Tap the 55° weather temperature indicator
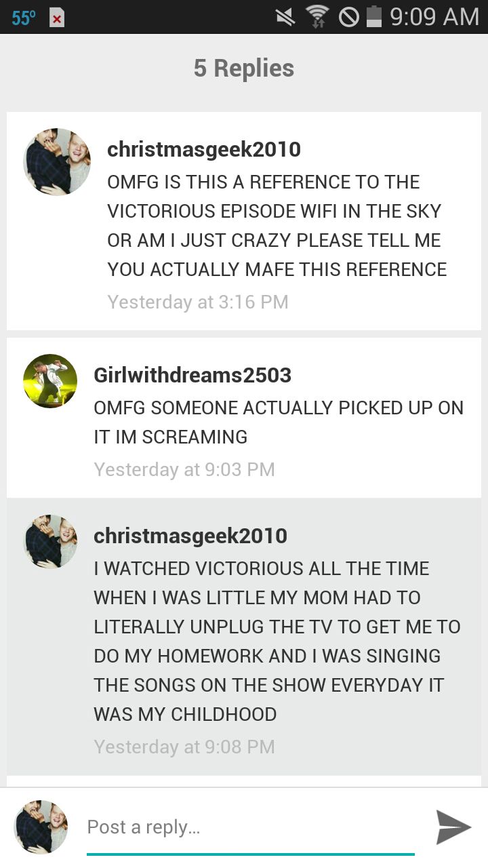 coord(24,17)
